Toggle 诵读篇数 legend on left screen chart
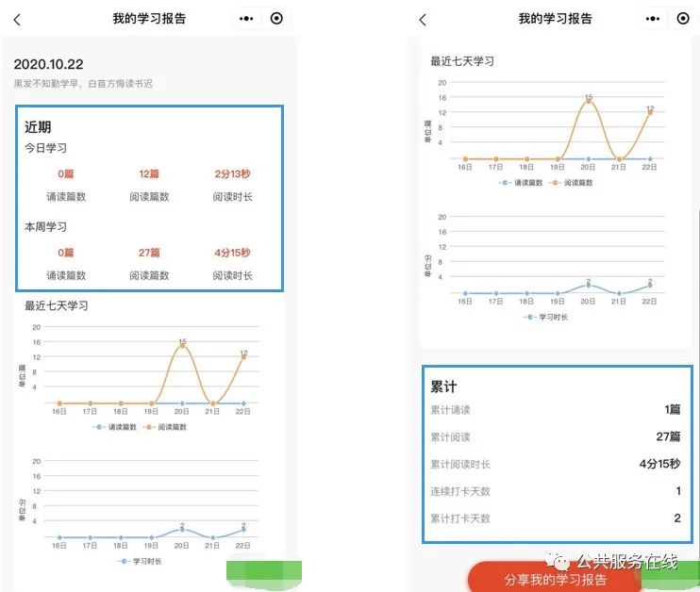Image resolution: width=700 pixels, height=592 pixels. pyautogui.click(x=115, y=427)
